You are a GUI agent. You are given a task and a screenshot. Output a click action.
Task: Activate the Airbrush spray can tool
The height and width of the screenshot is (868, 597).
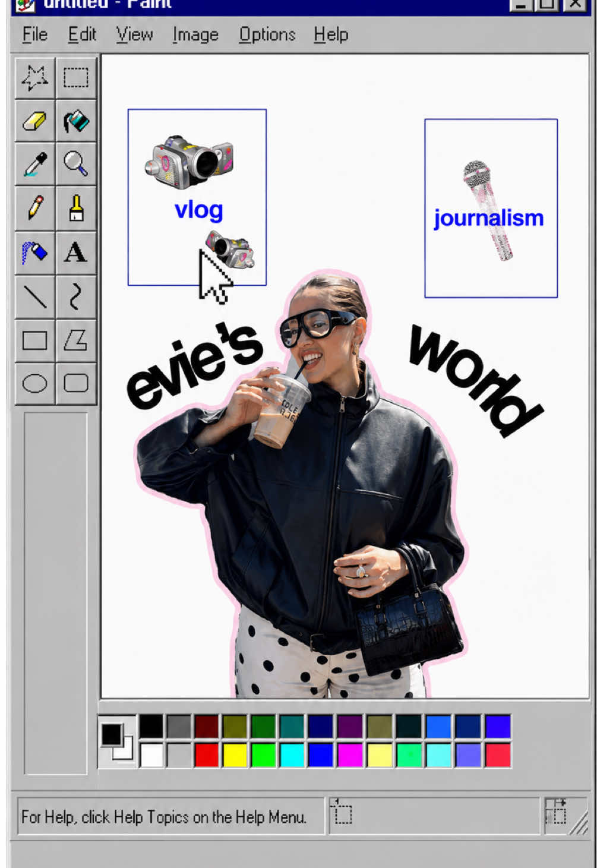tap(35, 252)
